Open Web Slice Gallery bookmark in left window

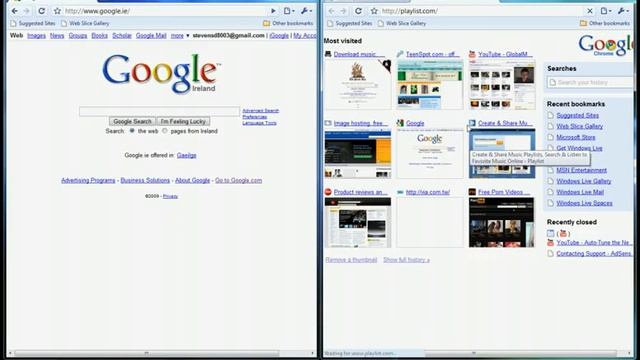[85, 23]
